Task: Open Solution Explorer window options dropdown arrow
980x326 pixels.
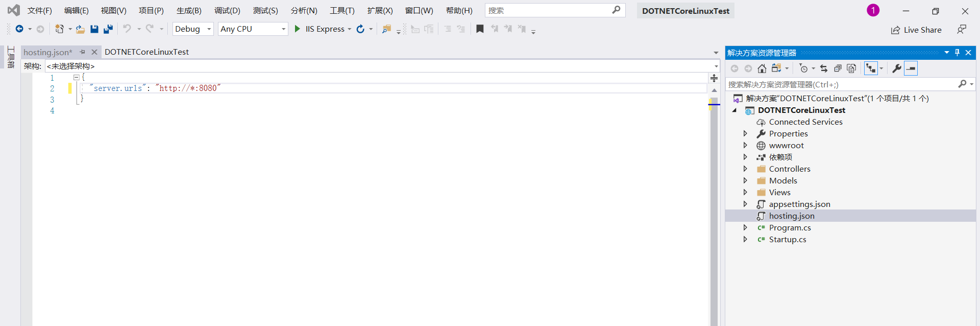Action: click(x=947, y=53)
